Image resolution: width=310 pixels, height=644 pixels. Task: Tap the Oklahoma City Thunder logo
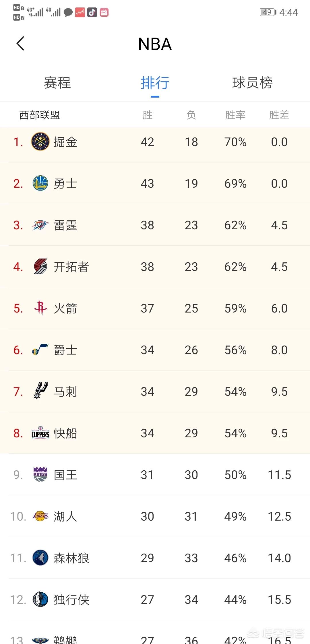(x=40, y=225)
